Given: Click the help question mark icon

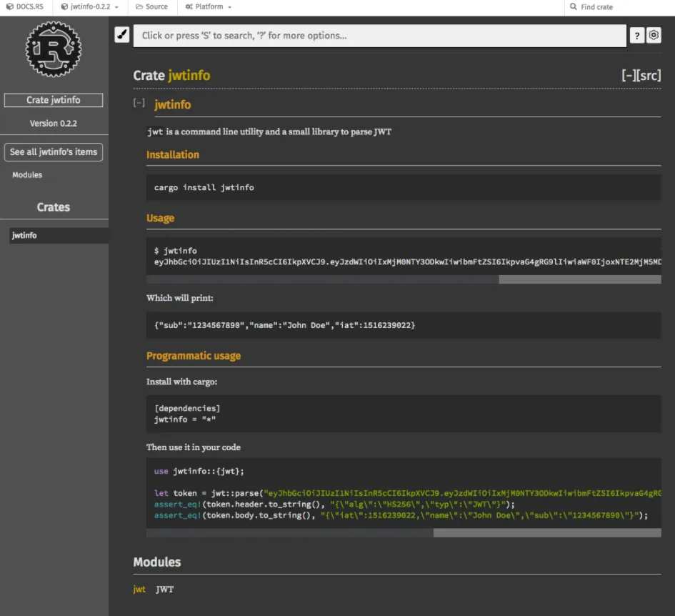Looking at the screenshot, I should pos(637,34).
